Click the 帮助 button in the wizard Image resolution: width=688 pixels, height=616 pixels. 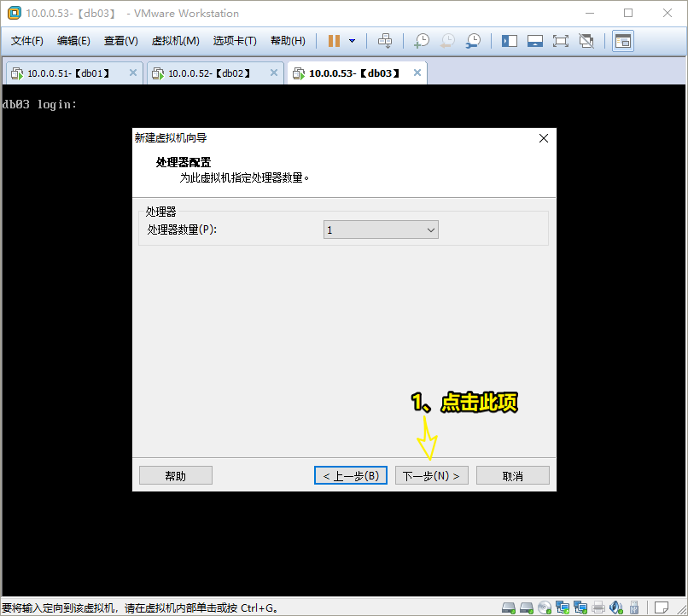[175, 475]
